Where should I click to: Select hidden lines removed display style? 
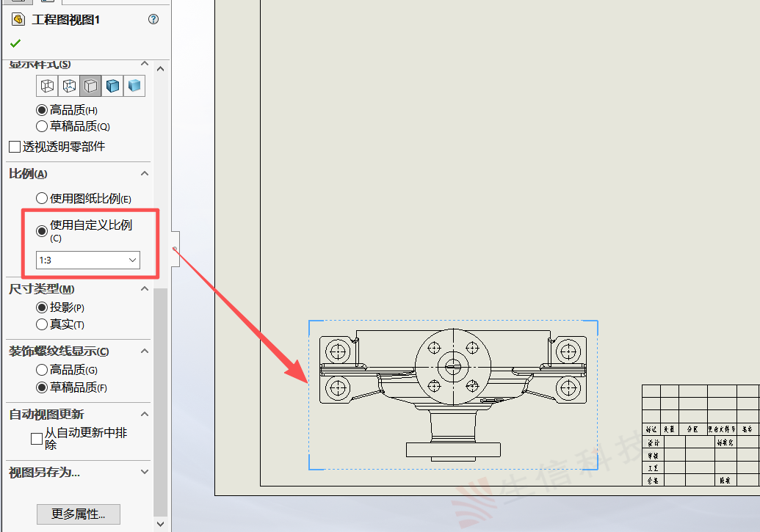tap(90, 87)
